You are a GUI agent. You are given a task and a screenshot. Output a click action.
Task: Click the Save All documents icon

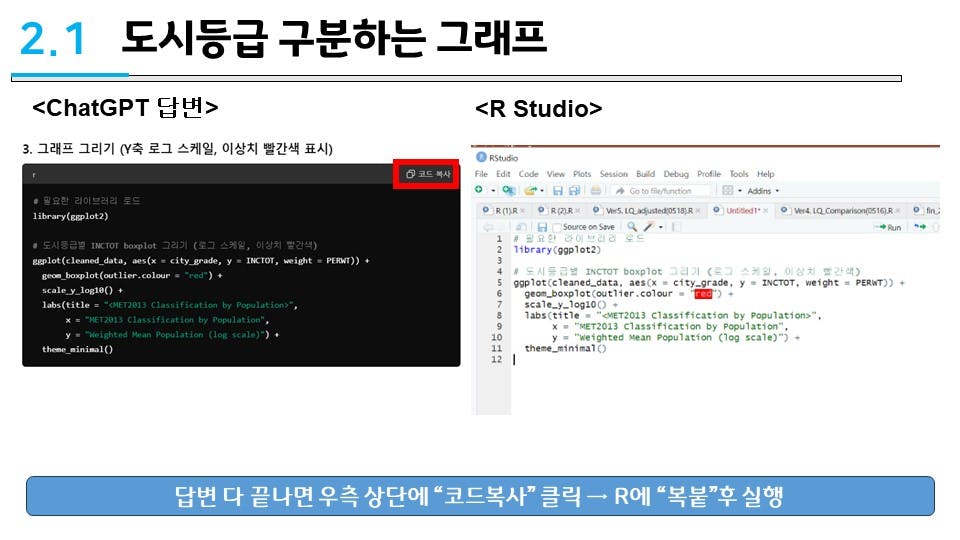click(574, 190)
